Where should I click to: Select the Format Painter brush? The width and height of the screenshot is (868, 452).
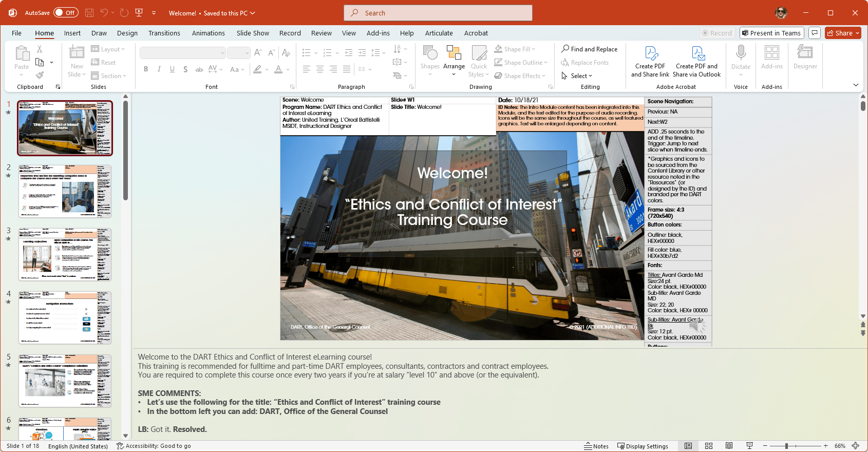pyautogui.click(x=40, y=75)
